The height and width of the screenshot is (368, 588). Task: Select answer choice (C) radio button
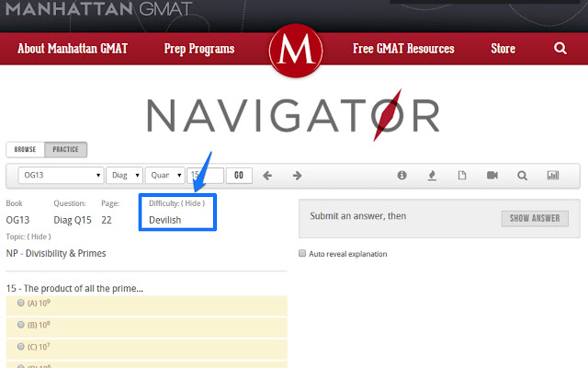pyautogui.click(x=21, y=346)
